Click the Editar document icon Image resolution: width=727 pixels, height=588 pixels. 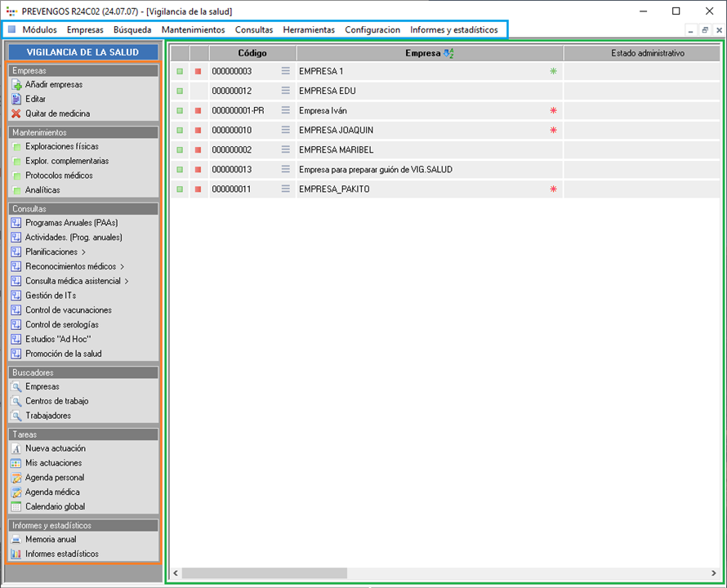[16, 100]
